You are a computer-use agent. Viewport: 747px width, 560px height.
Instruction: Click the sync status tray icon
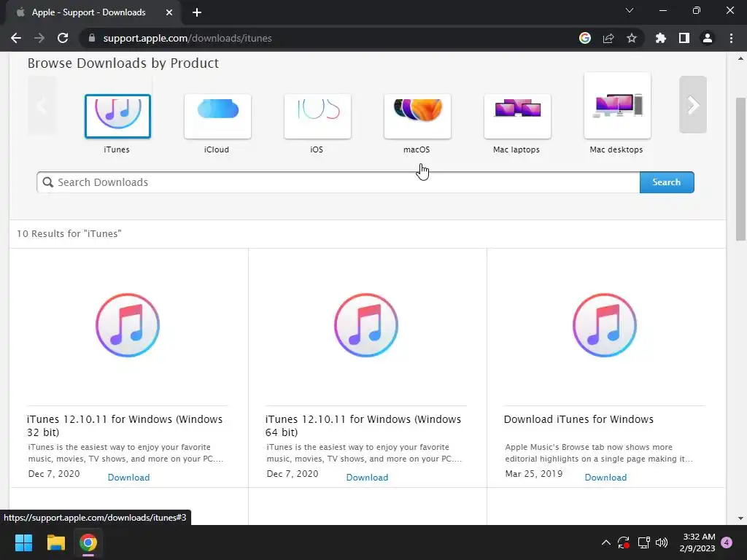pyautogui.click(x=624, y=542)
